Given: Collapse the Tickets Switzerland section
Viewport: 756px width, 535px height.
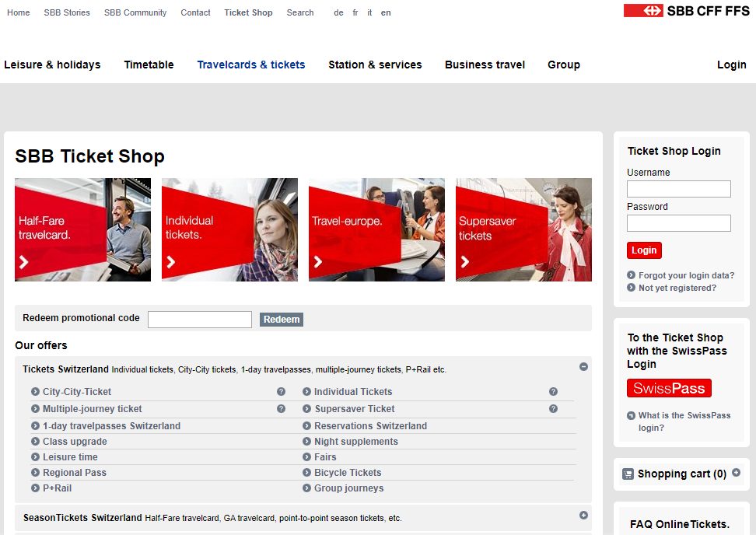Looking at the screenshot, I should click(583, 367).
